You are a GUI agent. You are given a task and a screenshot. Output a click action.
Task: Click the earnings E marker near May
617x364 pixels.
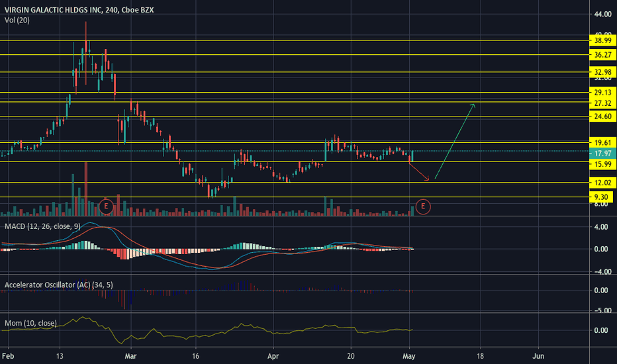pyautogui.click(x=422, y=206)
